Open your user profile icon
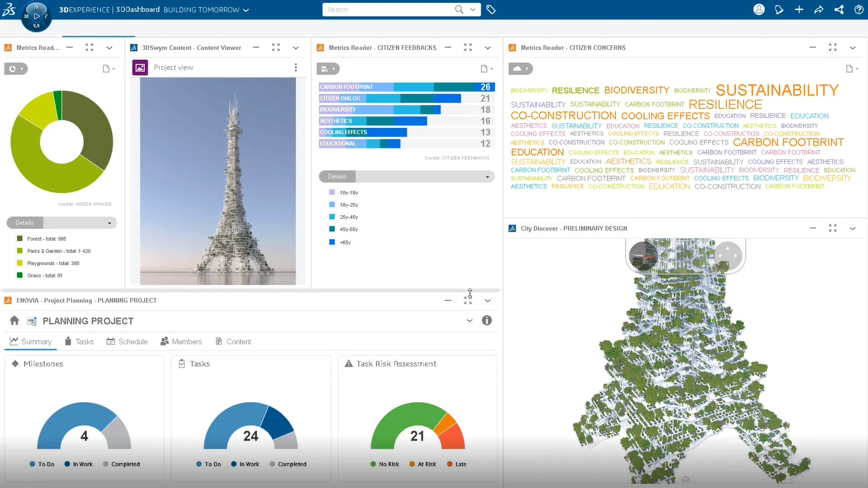The height and width of the screenshot is (488, 868). pyautogui.click(x=758, y=9)
